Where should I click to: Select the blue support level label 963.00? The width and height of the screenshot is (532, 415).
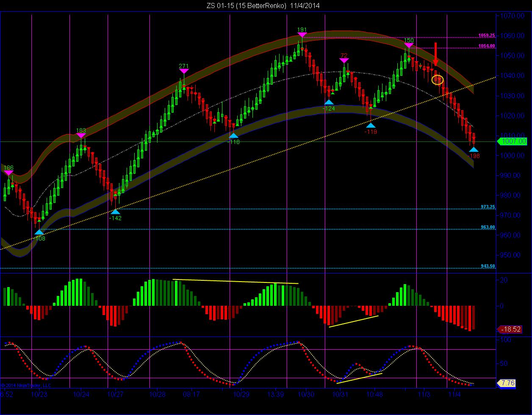click(488, 227)
